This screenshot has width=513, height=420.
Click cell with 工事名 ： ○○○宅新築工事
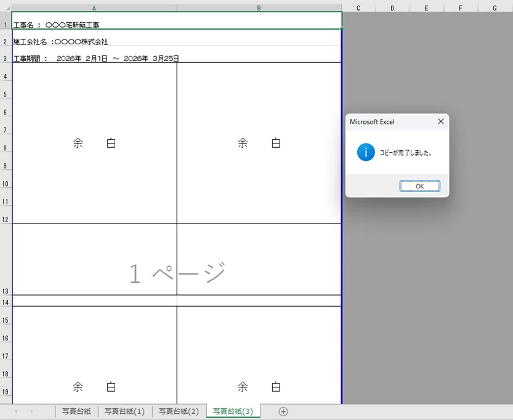(177, 20)
